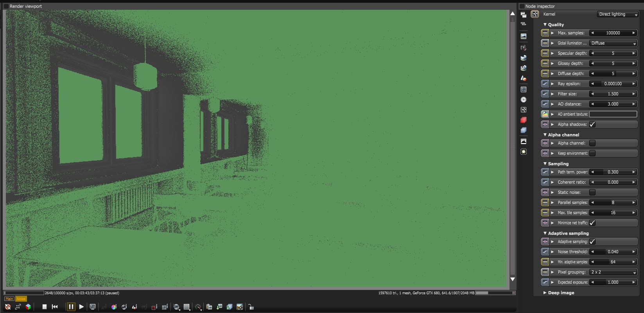Expand the Deep image section
Screen dimensions: 644x313
click(545, 293)
